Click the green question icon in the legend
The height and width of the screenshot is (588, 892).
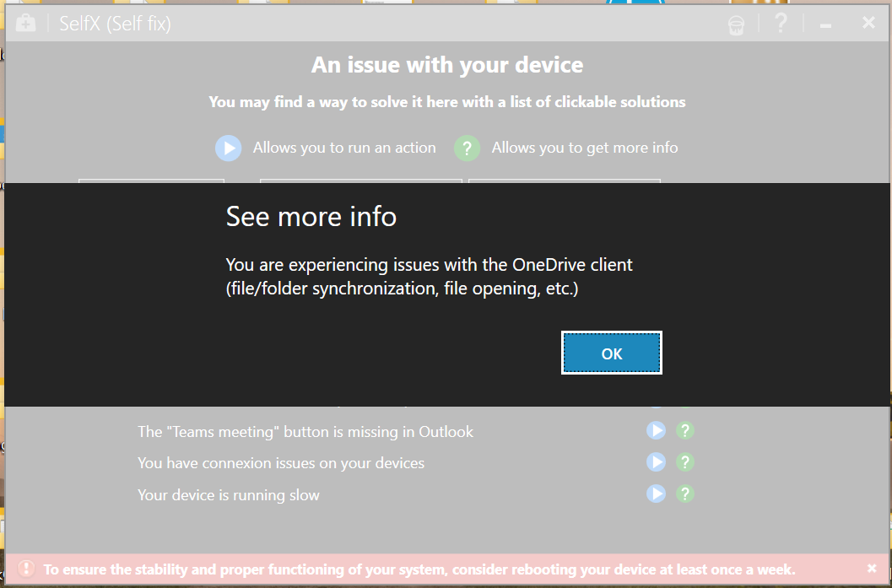[467, 148]
